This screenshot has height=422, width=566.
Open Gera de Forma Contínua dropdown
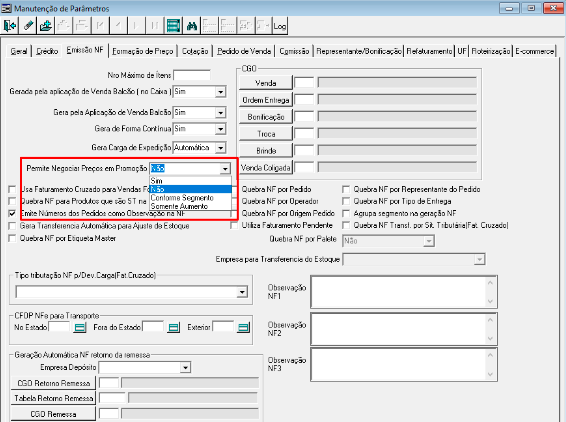click(221, 129)
